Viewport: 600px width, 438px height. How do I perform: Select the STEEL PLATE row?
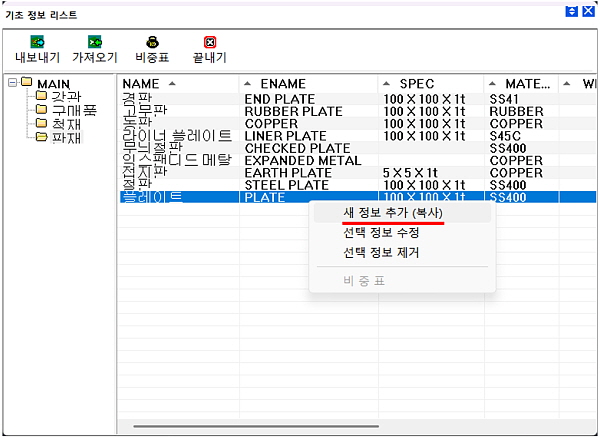coord(358,185)
